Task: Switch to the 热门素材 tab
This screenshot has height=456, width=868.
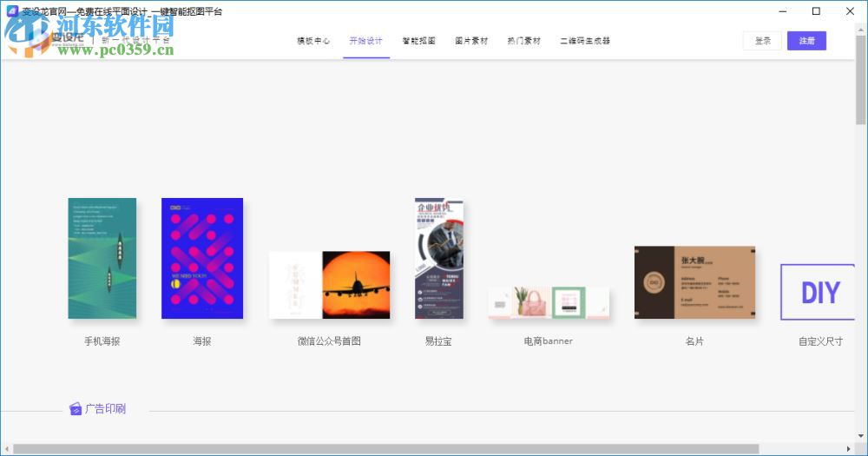Action: (524, 41)
